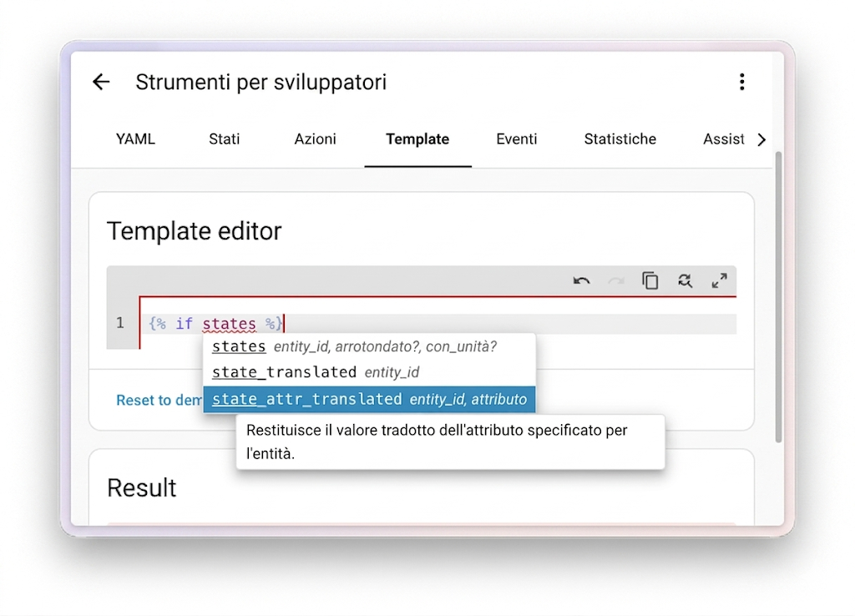The width and height of the screenshot is (855, 616).
Task: Choose the 'states' autocomplete suggestion
Action: (369, 346)
